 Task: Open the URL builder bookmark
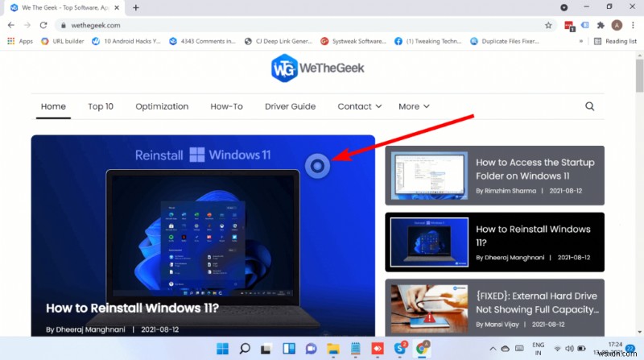(x=63, y=41)
